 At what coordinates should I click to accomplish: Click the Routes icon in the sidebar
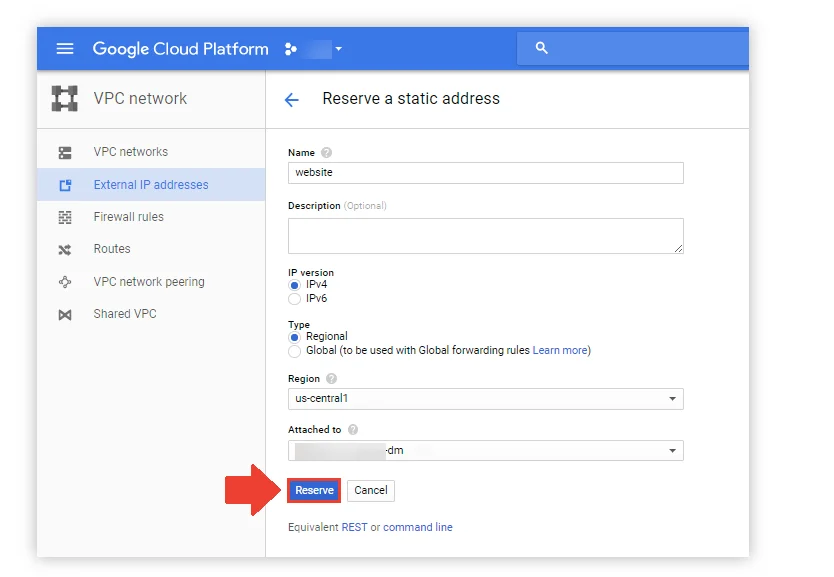pyautogui.click(x=65, y=249)
